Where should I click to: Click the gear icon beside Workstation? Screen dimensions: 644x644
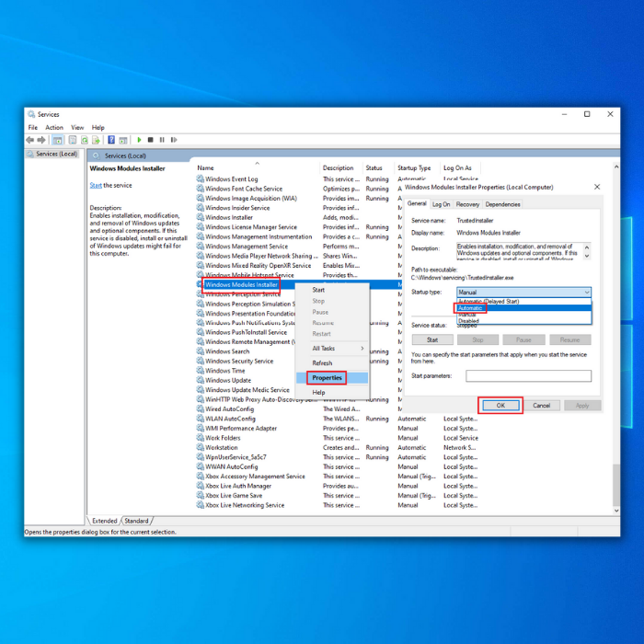click(x=200, y=447)
